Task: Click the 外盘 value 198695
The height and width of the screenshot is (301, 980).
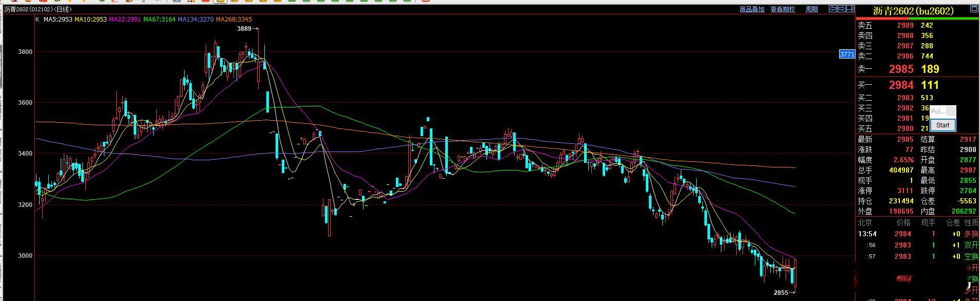Action: tap(901, 211)
